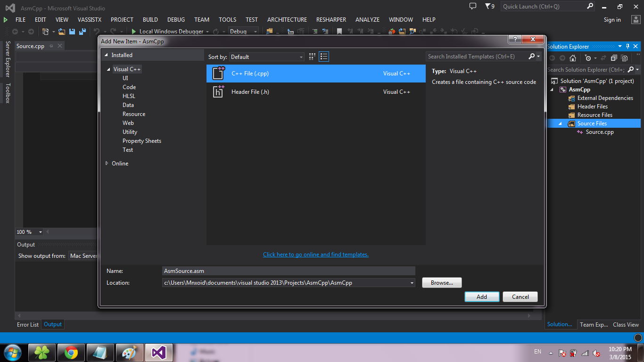This screenshot has width=644, height=362.
Task: Open the Location path dropdown
Action: (412, 283)
